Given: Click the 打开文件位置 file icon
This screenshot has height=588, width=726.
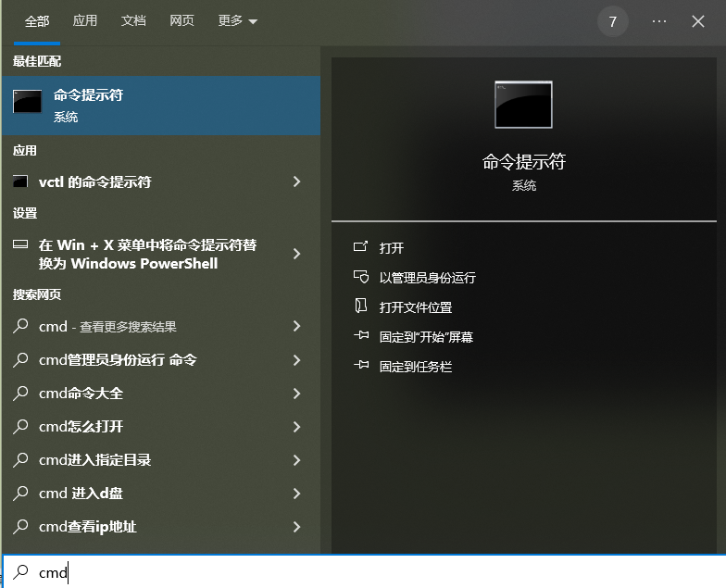Looking at the screenshot, I should (361, 307).
